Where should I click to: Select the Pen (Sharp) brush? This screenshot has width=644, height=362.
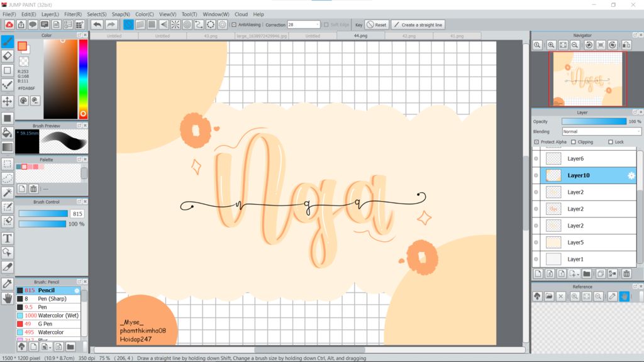[x=48, y=299]
